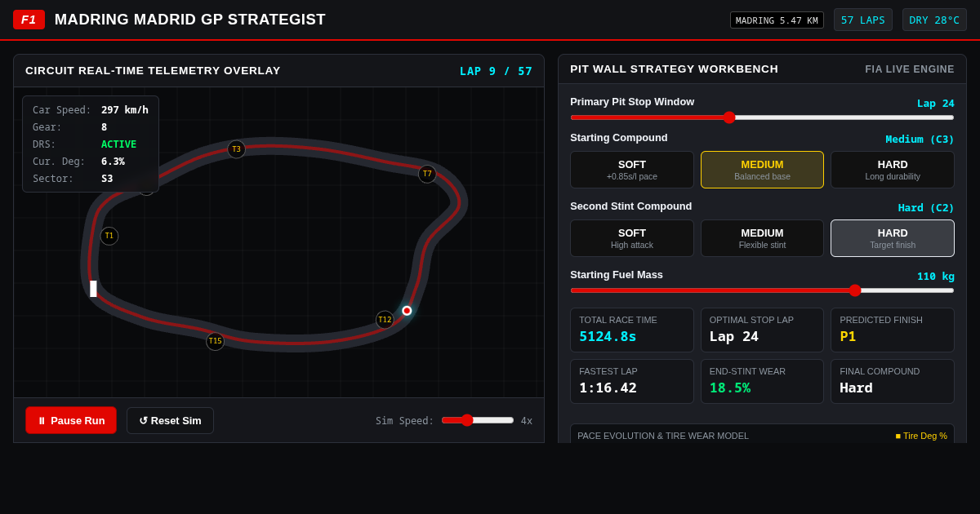Click the Hard (C2) second stint label

pos(926,208)
